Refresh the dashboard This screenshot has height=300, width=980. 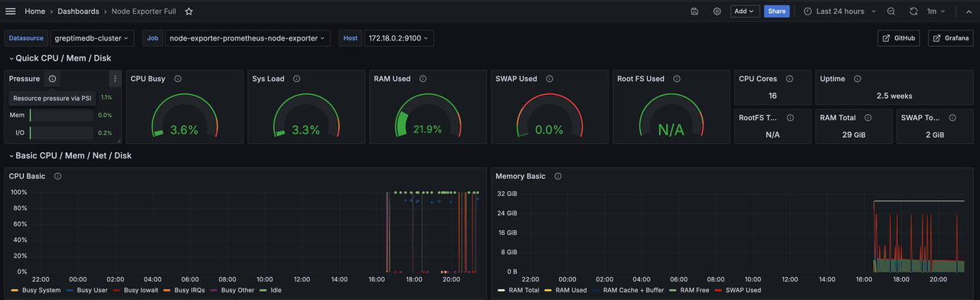pos(913,11)
